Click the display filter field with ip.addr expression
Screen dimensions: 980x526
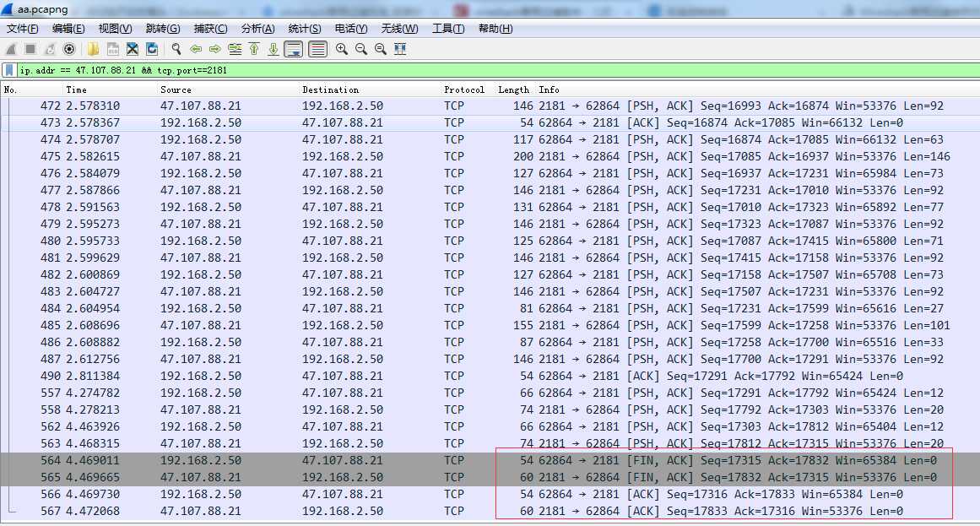coord(497,70)
